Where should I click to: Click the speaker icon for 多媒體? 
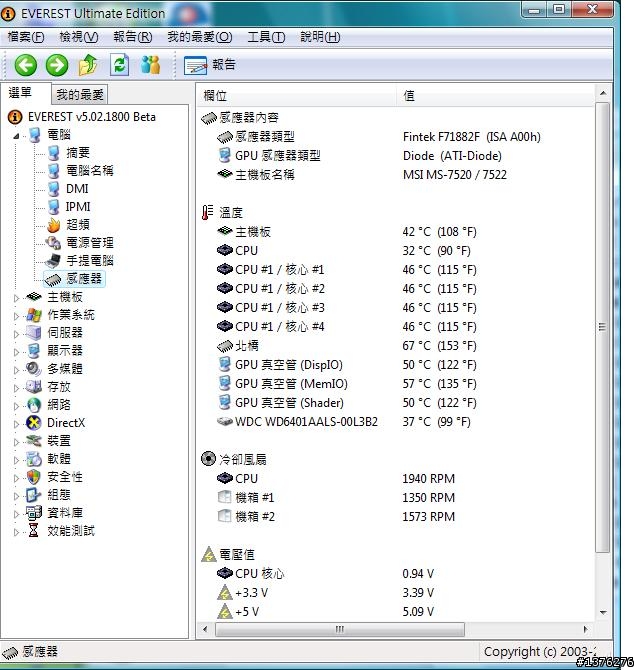pyautogui.click(x=34, y=369)
